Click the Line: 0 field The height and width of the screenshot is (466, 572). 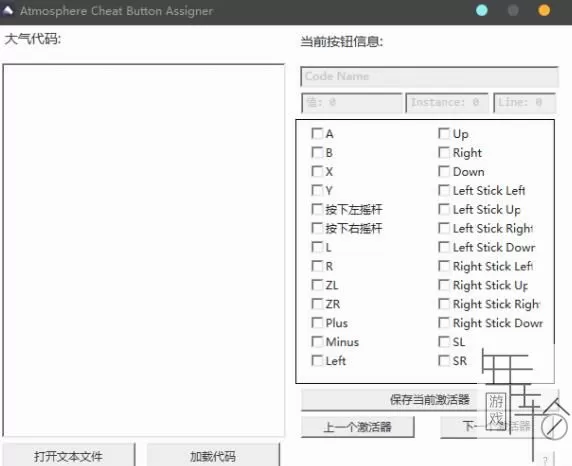[525, 103]
